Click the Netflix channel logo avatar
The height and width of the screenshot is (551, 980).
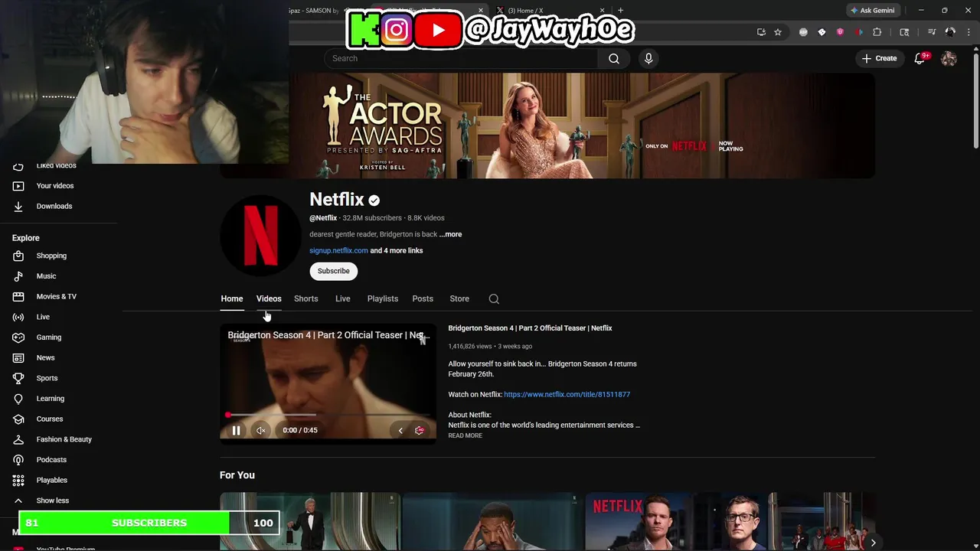260,235
